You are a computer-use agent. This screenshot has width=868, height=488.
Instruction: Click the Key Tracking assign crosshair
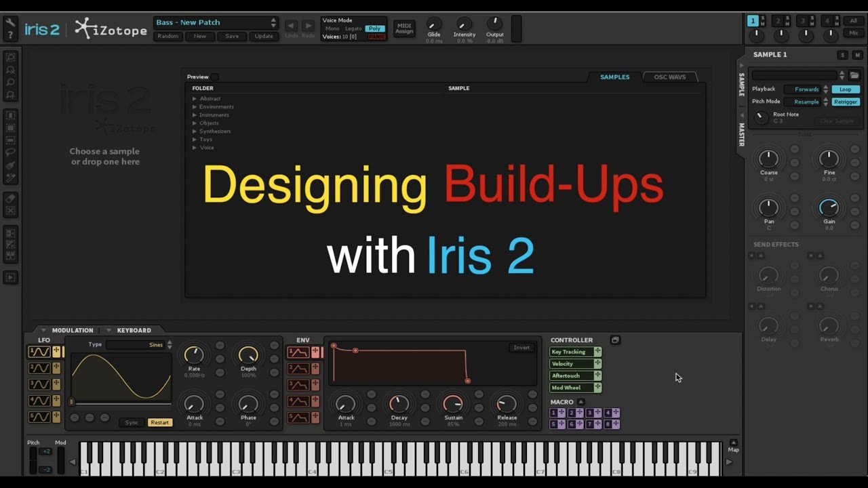pyautogui.click(x=597, y=352)
